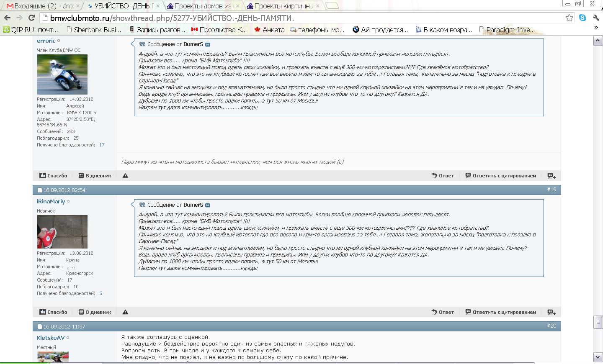Click multi-quote icon on erroric's post
Viewport: 603px width, 364px height.
(x=551, y=176)
